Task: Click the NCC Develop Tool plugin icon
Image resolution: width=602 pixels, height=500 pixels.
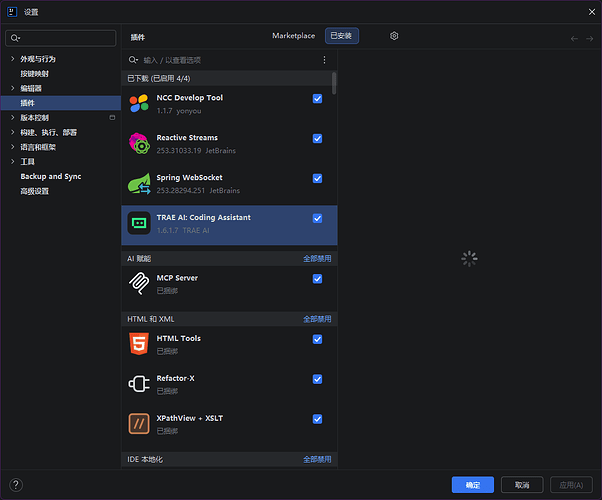Action: (139, 104)
